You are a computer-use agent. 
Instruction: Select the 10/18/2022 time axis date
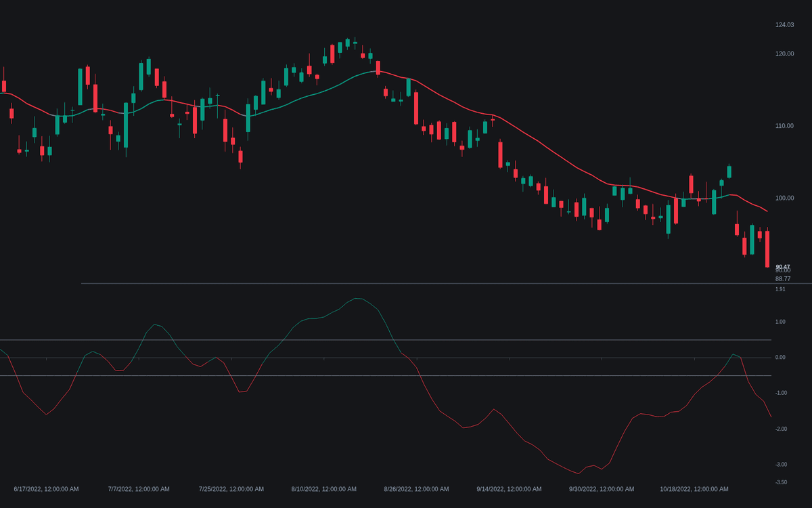[694, 489]
